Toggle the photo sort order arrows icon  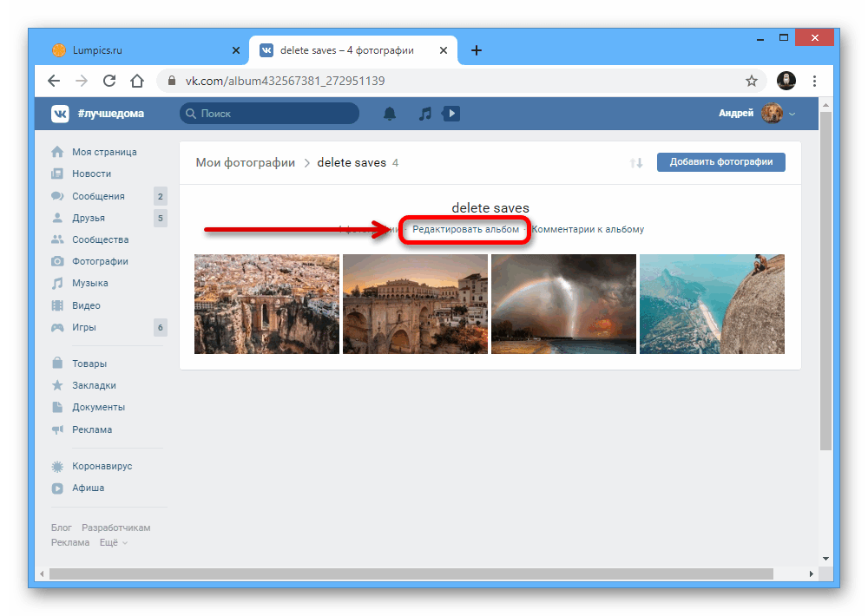click(636, 163)
